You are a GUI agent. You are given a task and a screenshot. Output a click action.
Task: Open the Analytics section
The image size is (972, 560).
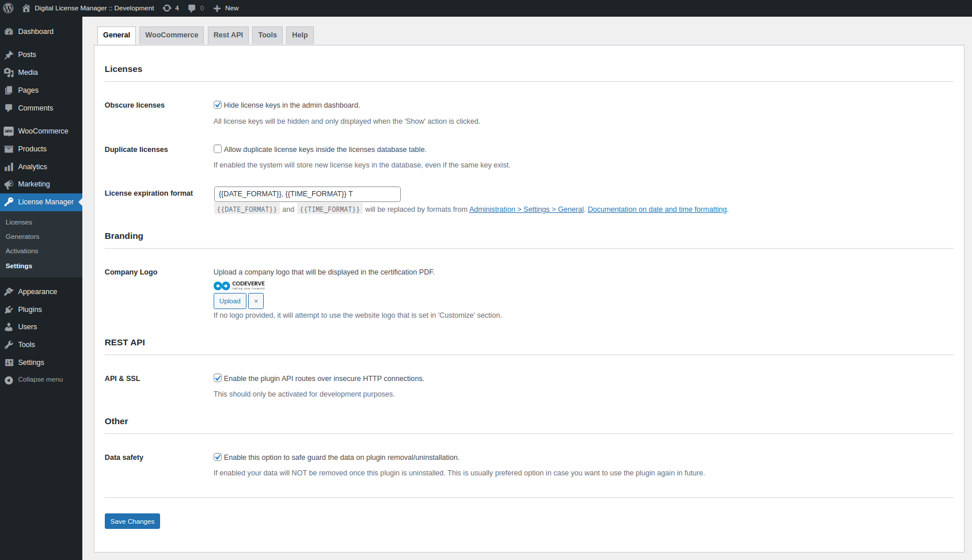[x=32, y=166]
